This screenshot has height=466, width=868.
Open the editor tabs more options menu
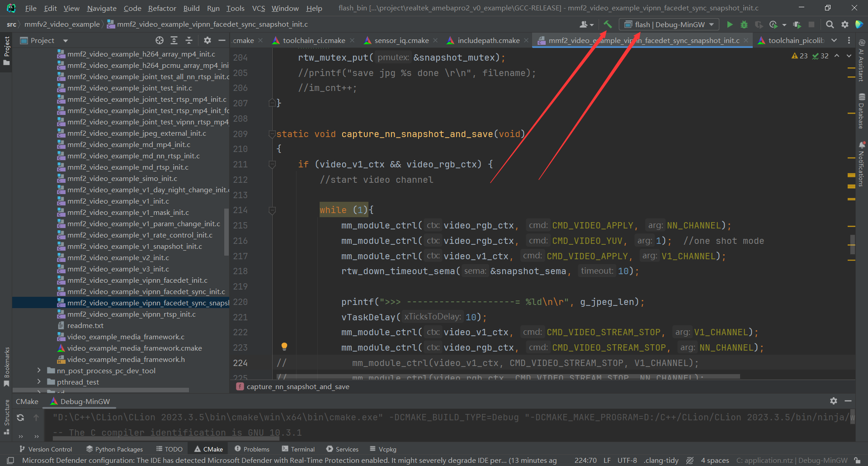(x=849, y=40)
